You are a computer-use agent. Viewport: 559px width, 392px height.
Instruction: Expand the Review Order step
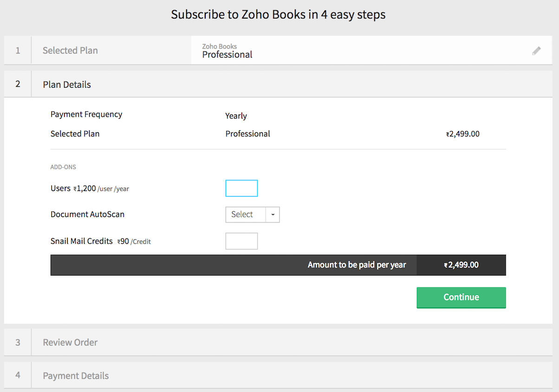(x=70, y=342)
